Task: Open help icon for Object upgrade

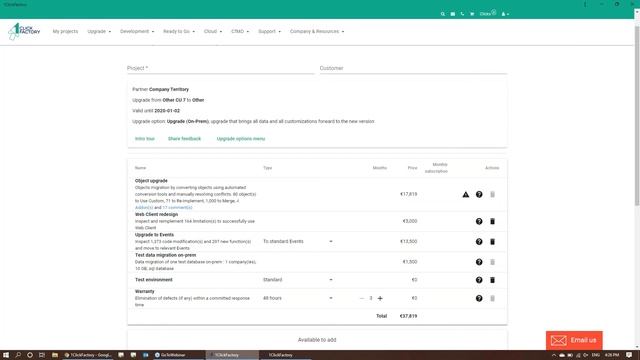Action: (x=479, y=195)
